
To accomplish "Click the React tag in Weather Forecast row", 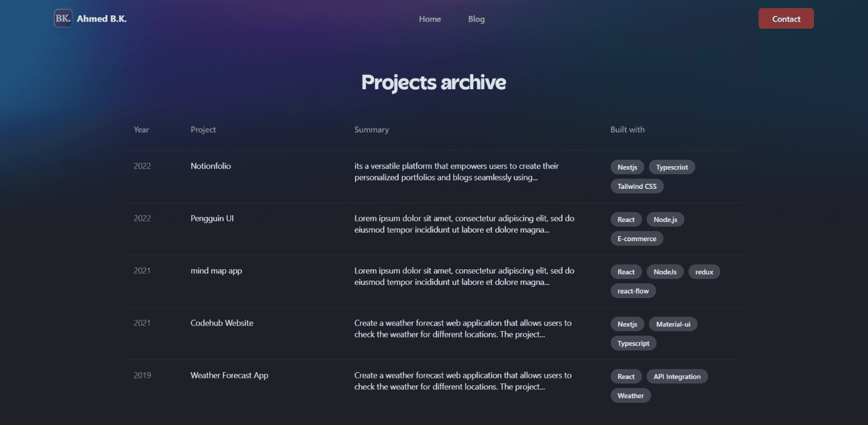I will click(x=626, y=377).
